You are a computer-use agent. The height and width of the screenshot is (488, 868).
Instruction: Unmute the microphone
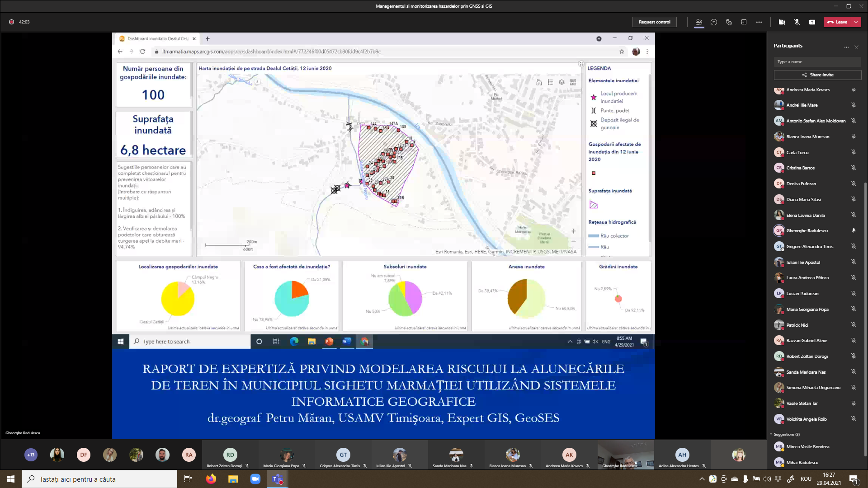(x=797, y=22)
